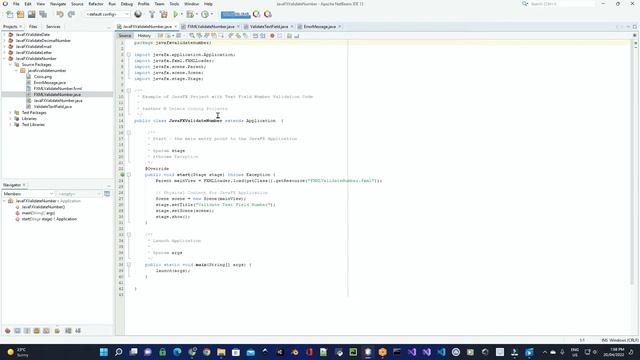This screenshot has width=640, height=360.
Task: Switch to the Files panel tab
Action: point(33,27)
